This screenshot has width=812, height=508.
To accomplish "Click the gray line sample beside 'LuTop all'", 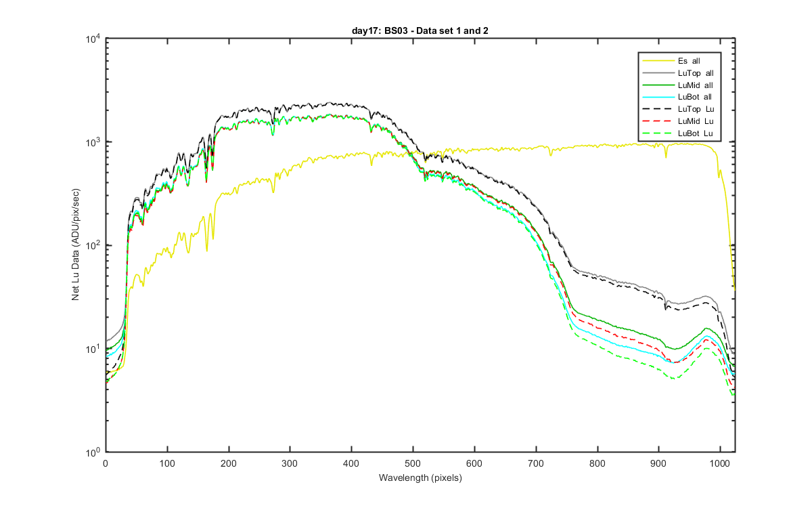I will click(x=657, y=72).
